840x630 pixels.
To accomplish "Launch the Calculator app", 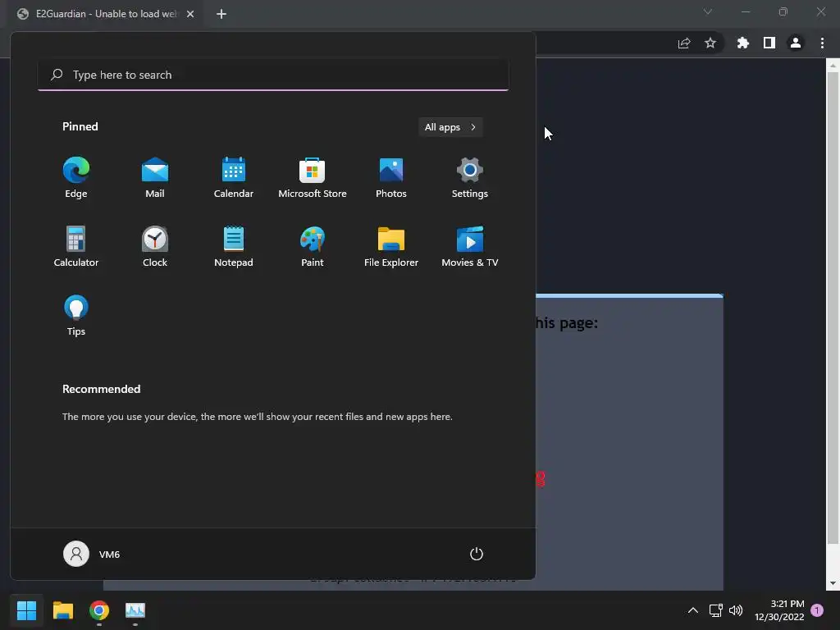I will click(x=76, y=247).
